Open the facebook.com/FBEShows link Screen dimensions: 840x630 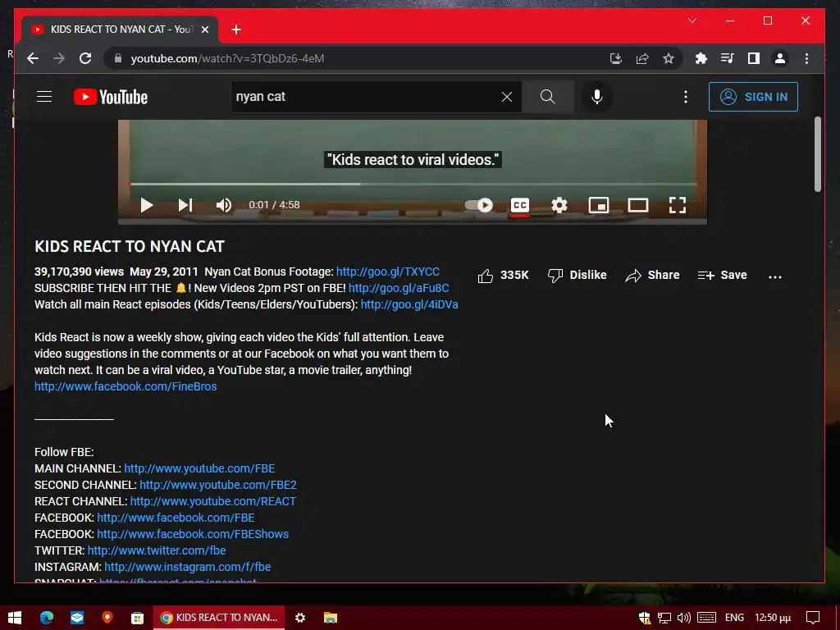click(x=193, y=534)
